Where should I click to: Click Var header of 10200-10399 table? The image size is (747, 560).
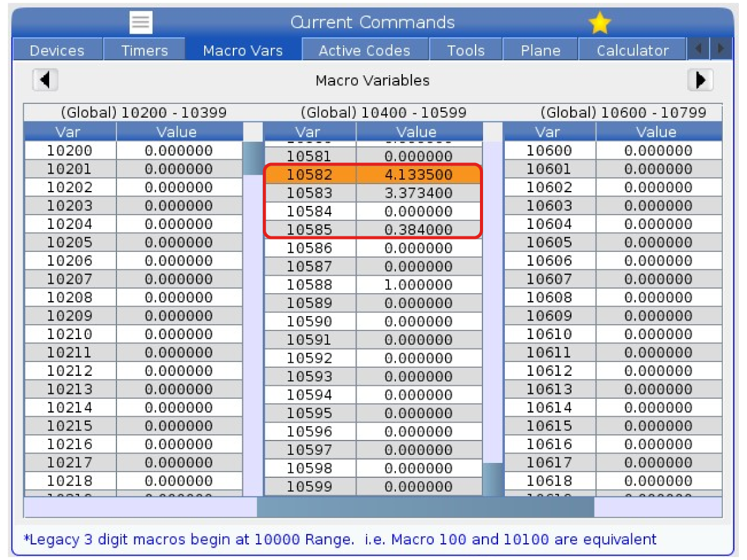tap(70, 132)
